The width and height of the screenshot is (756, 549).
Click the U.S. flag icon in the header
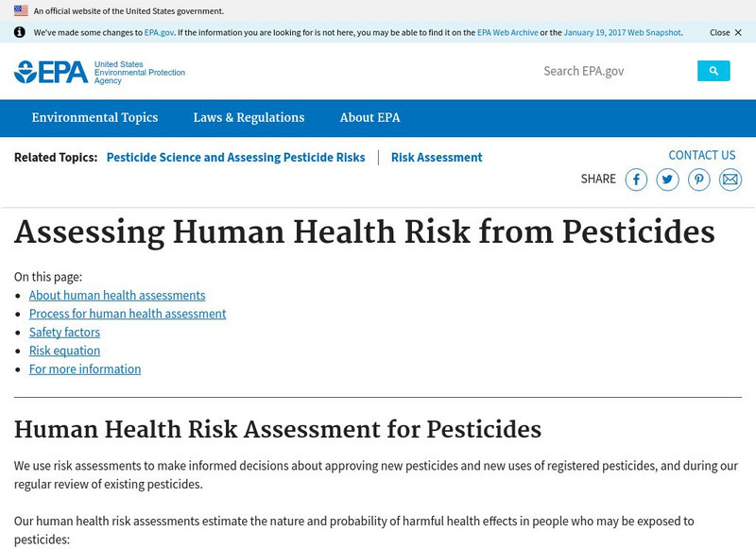click(x=21, y=12)
